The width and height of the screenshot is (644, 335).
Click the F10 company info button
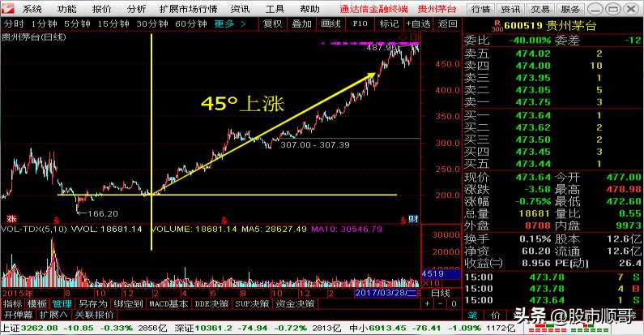pyautogui.click(x=360, y=24)
